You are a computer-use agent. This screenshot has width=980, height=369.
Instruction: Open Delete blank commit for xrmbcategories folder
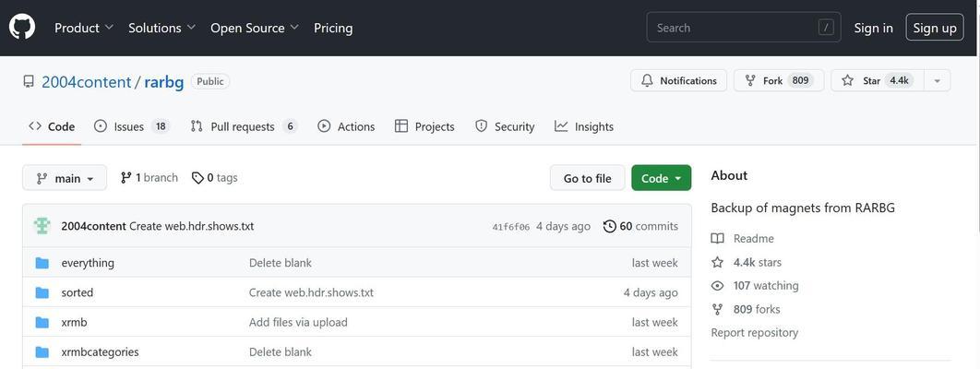tap(280, 352)
